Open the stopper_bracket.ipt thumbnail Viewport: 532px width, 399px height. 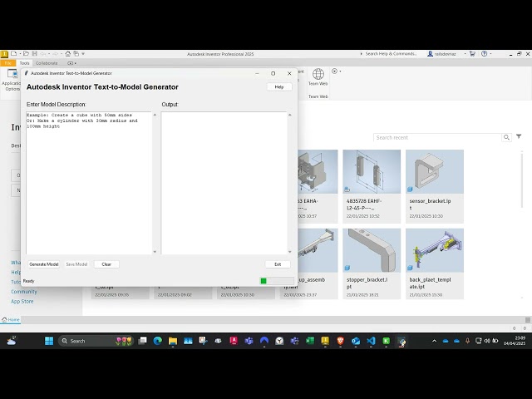[372, 250]
